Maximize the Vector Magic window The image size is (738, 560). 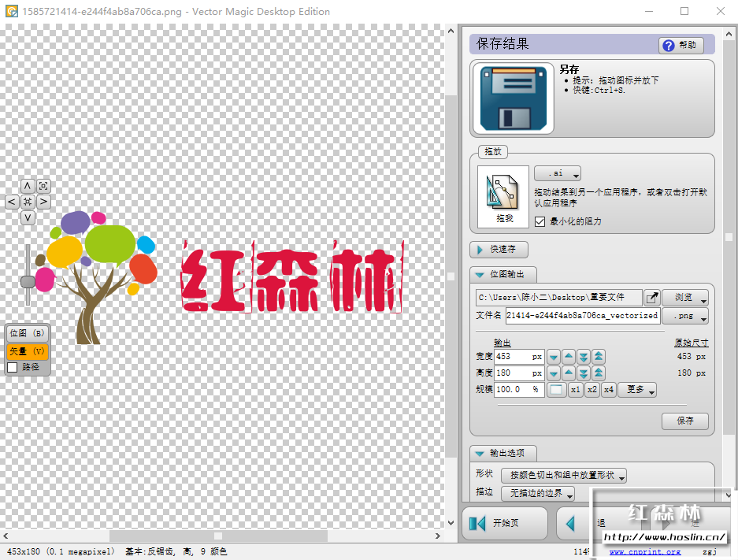click(x=684, y=11)
